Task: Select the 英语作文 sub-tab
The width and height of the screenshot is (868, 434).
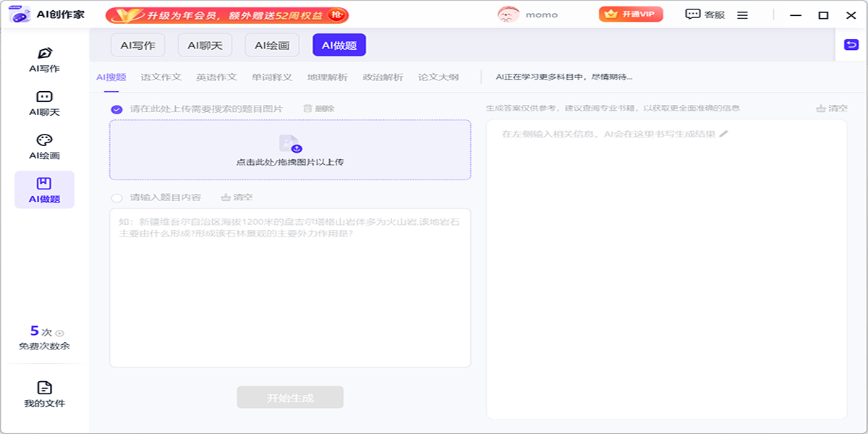Action: tap(216, 77)
